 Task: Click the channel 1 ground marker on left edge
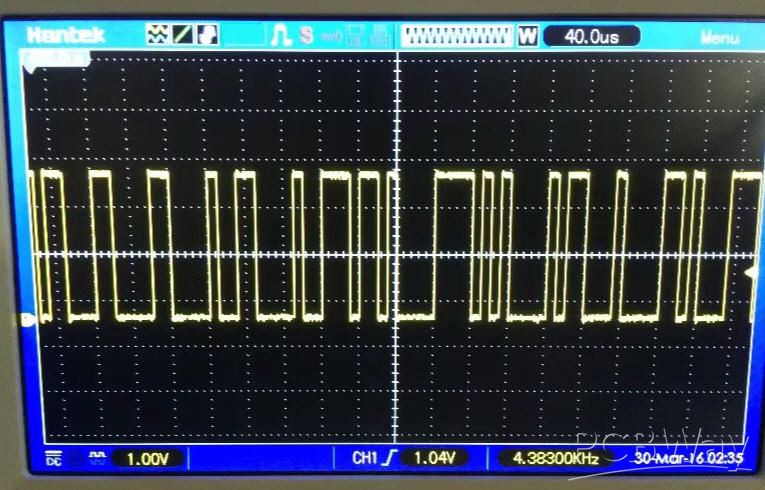click(x=28, y=319)
